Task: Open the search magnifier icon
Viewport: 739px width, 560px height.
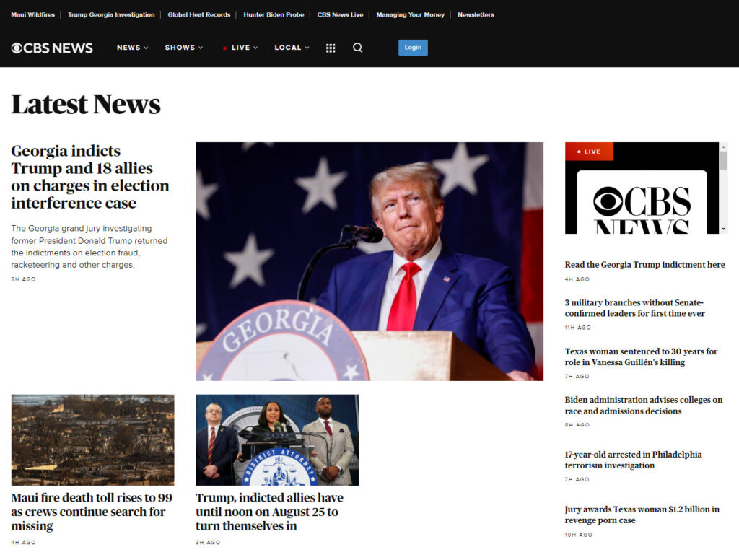Action: click(x=357, y=48)
